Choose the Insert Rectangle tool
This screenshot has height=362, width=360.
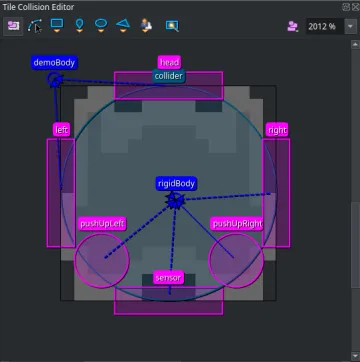pyautogui.click(x=57, y=25)
